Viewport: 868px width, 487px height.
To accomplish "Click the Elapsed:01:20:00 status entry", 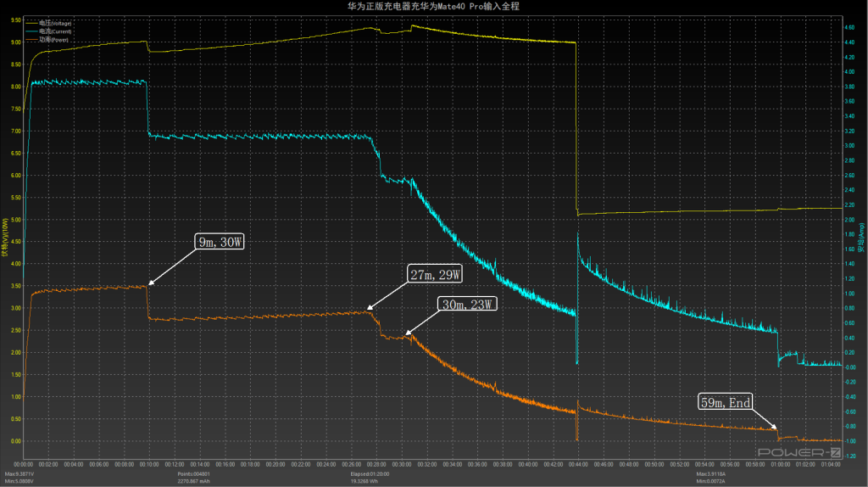I will (x=370, y=474).
